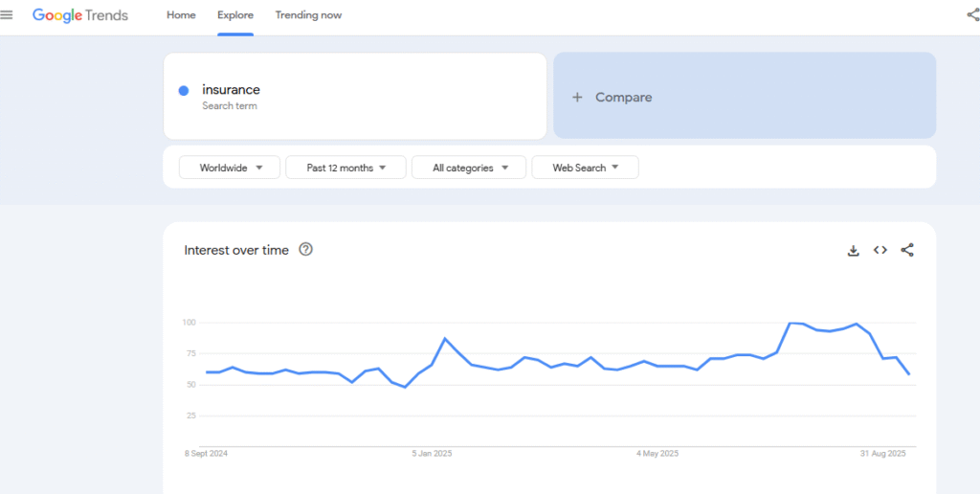The width and height of the screenshot is (980, 494).
Task: Switch to the Trending now tab
Action: [x=308, y=15]
